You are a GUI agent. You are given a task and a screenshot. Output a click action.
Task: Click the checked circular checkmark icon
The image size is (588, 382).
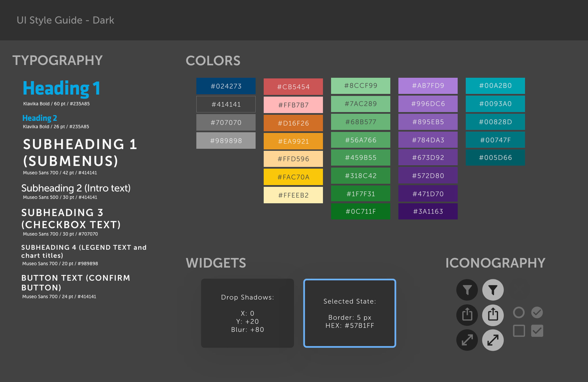point(537,312)
